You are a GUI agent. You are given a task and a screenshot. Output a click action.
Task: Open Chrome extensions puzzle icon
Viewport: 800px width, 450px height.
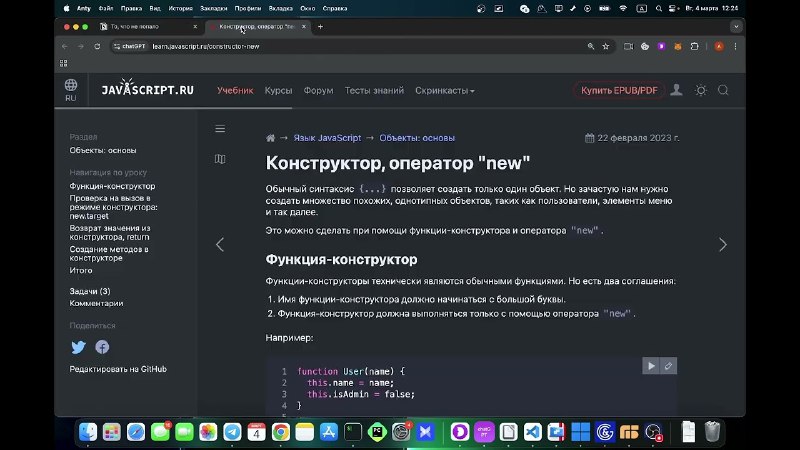694,46
